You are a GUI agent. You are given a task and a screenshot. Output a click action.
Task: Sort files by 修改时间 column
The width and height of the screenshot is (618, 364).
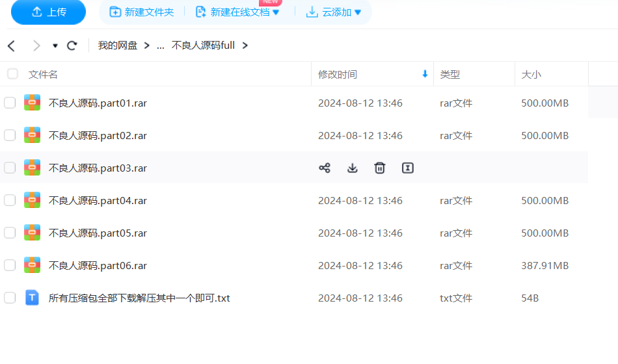point(337,75)
